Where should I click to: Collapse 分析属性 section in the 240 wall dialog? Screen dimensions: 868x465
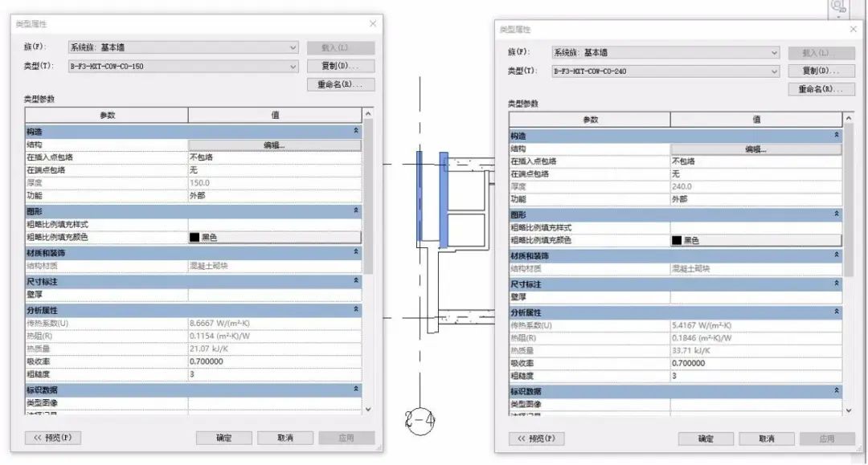point(837,312)
